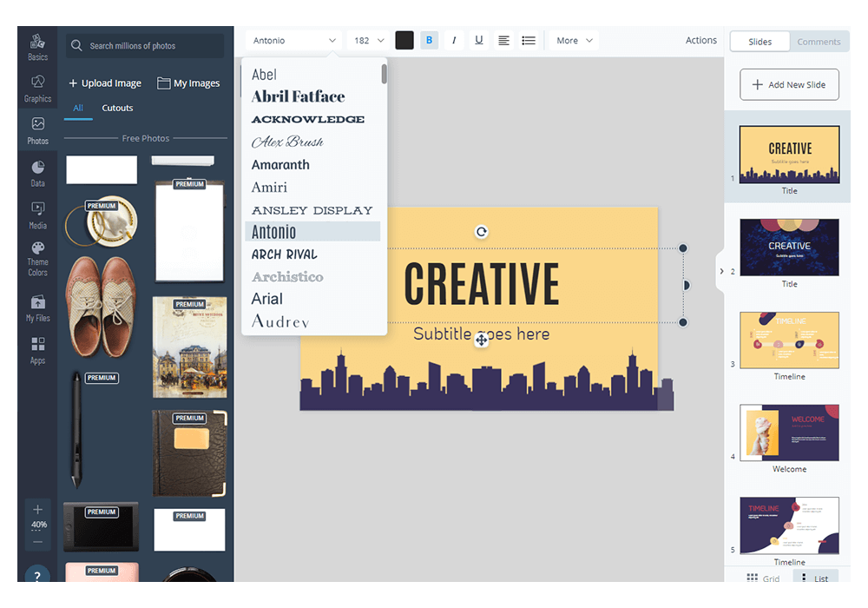Toggle Bold formatting button

coord(429,41)
